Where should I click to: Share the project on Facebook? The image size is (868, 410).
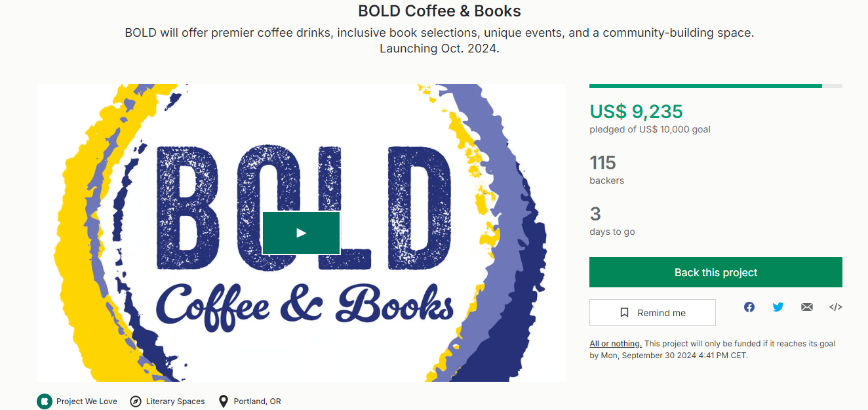pos(749,307)
